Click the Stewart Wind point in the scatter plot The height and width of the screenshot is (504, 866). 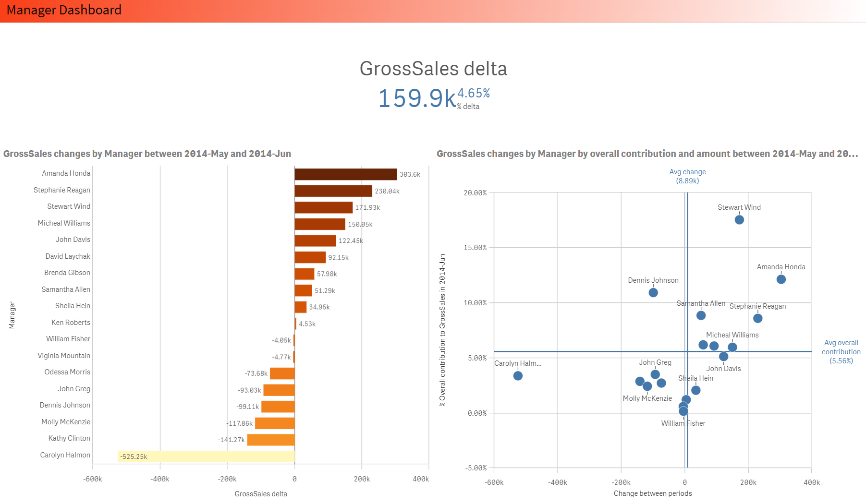click(x=739, y=220)
